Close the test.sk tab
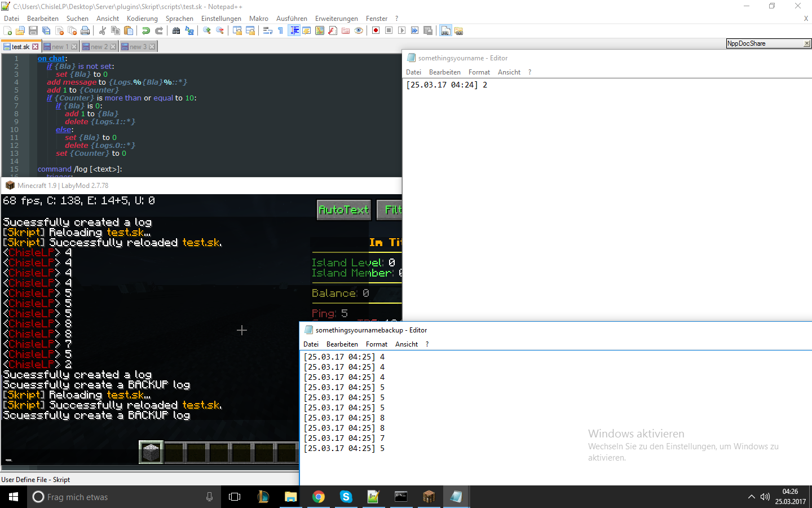The height and width of the screenshot is (508, 812). 36,47
